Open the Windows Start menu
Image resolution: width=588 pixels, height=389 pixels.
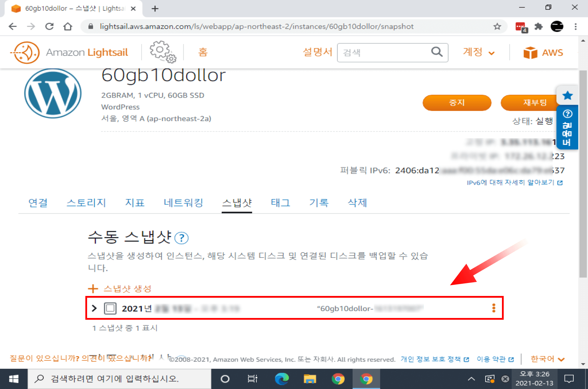[14, 379]
